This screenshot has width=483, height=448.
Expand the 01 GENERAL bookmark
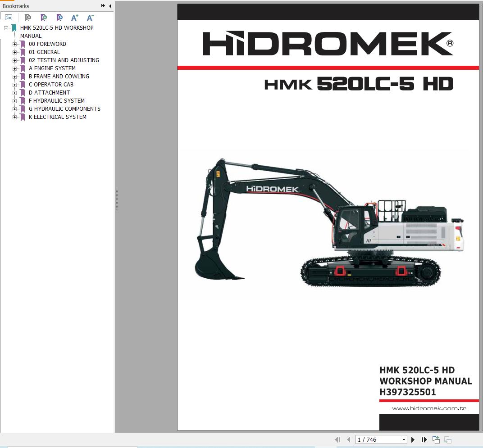click(x=14, y=52)
